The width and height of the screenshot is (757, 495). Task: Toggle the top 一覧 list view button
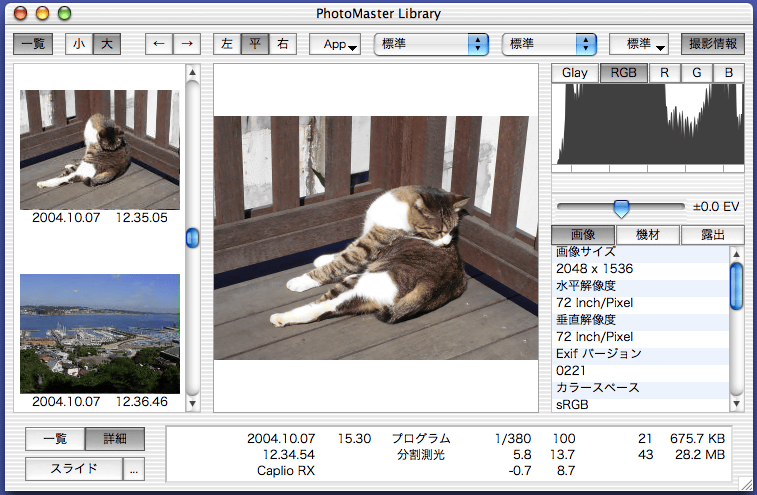(x=33, y=44)
